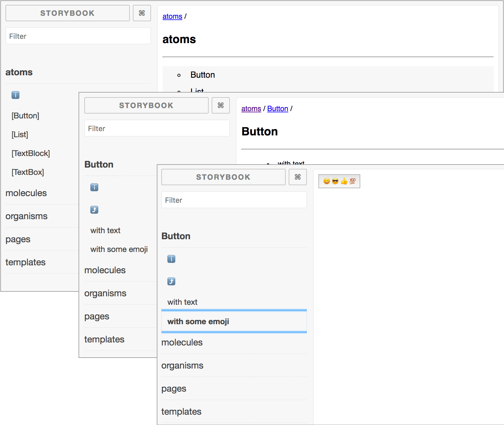Click the emoji button in front window preview
Image resolution: width=504 pixels, height=425 pixels.
(339, 181)
